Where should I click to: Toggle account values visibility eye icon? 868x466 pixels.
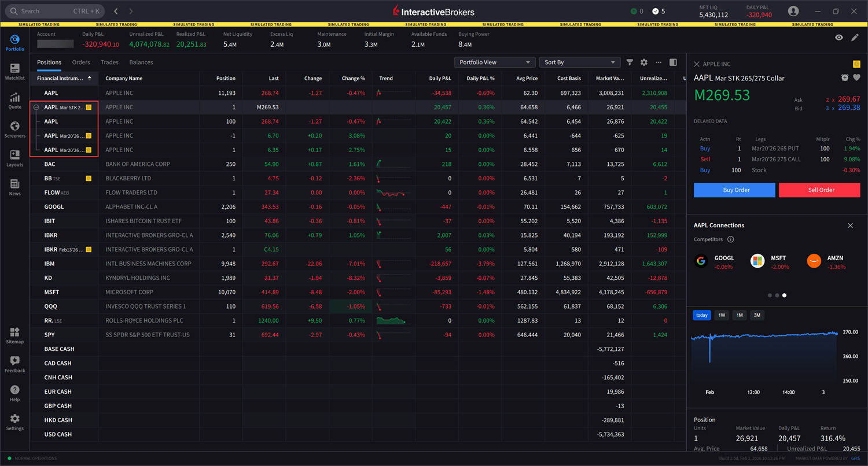(839, 38)
